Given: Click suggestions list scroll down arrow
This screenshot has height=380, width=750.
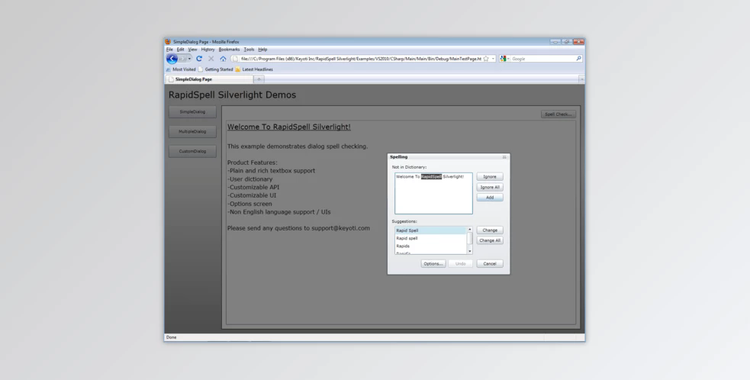Looking at the screenshot, I should (470, 251).
